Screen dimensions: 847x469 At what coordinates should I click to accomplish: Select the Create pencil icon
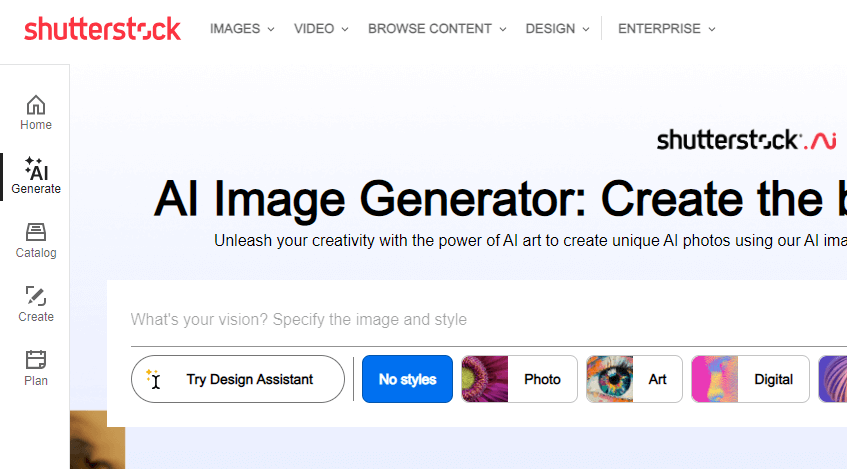36,297
